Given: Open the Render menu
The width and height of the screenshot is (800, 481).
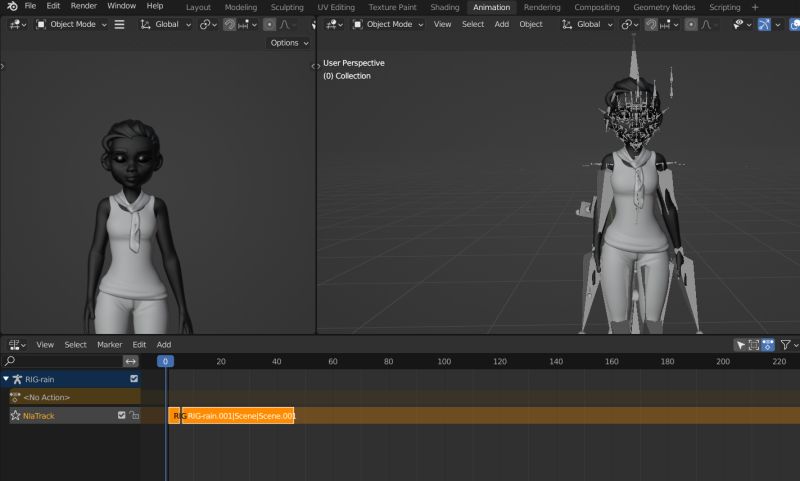Looking at the screenshot, I should click(84, 6).
